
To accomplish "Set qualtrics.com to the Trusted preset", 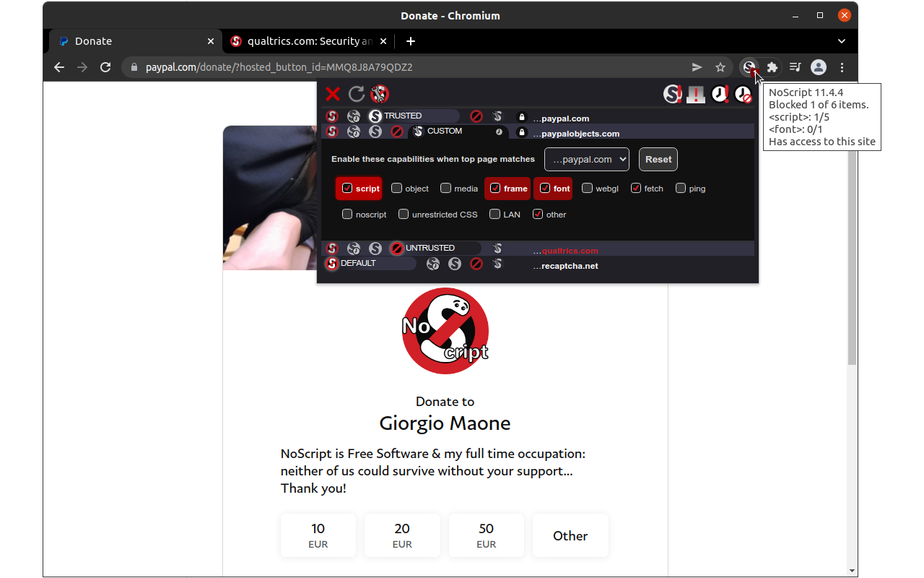I will (375, 248).
